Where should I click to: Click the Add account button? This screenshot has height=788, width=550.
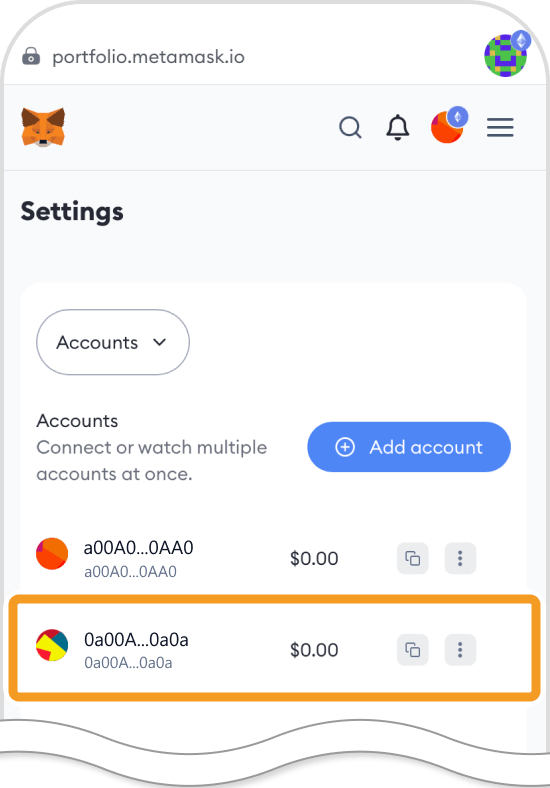[409, 447]
